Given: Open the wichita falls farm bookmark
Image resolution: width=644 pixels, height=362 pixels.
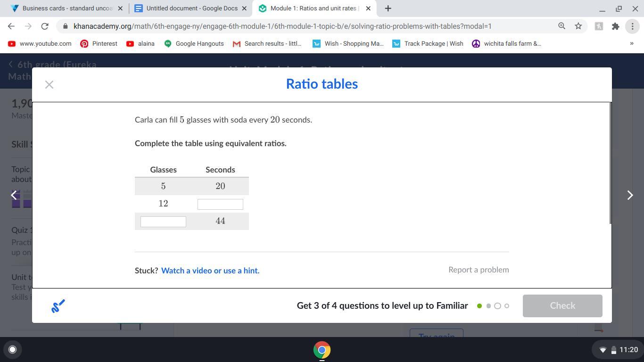Looking at the screenshot, I should point(507,43).
